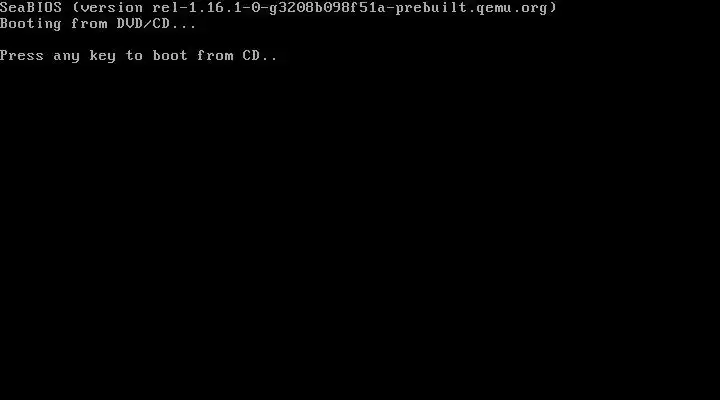Screen dimensions: 720x400
Task: Click the prebuilt.qemu.org text
Action: point(472,9)
